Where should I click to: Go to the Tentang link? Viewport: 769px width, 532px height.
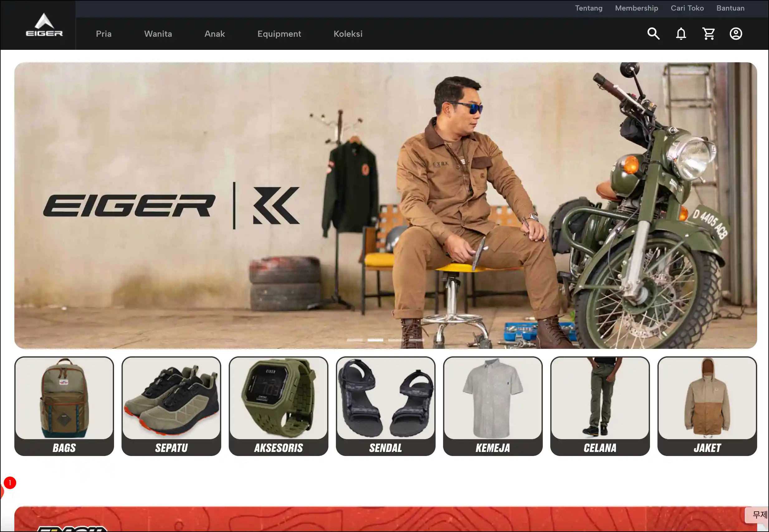tap(588, 8)
